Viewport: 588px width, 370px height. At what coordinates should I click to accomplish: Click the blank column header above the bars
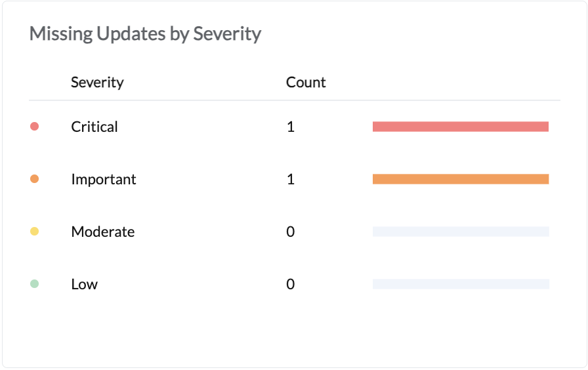tap(460, 83)
